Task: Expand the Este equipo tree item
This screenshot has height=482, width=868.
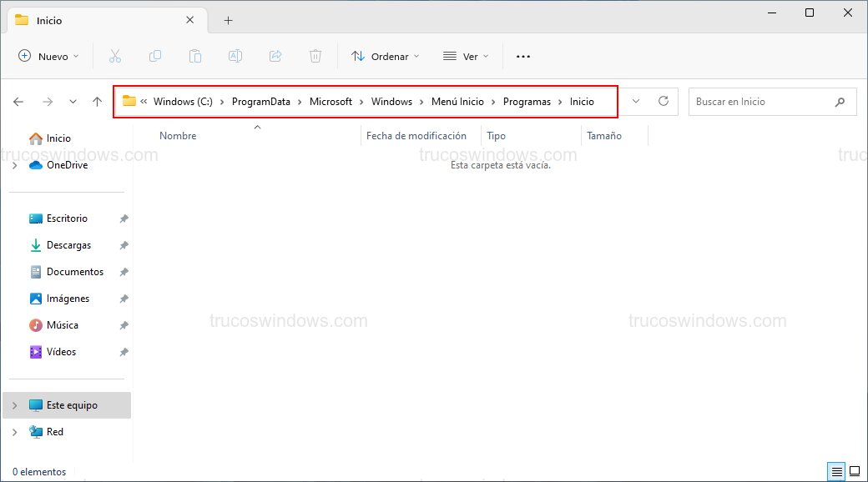Action: tap(15, 404)
